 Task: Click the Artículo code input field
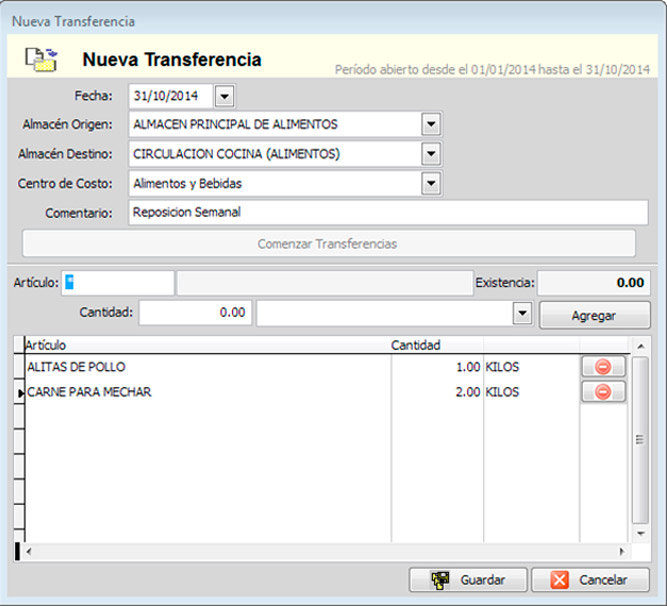[117, 283]
